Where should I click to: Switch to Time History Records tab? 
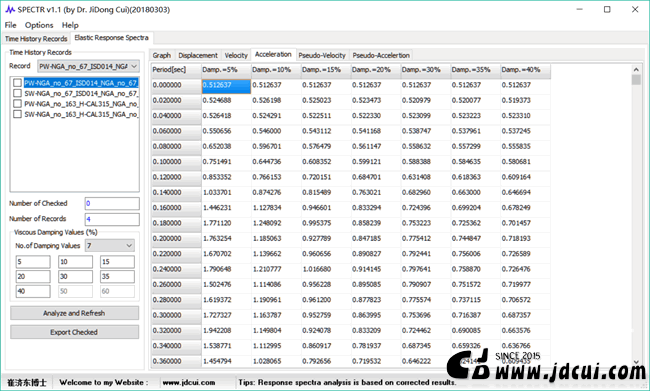36,39
